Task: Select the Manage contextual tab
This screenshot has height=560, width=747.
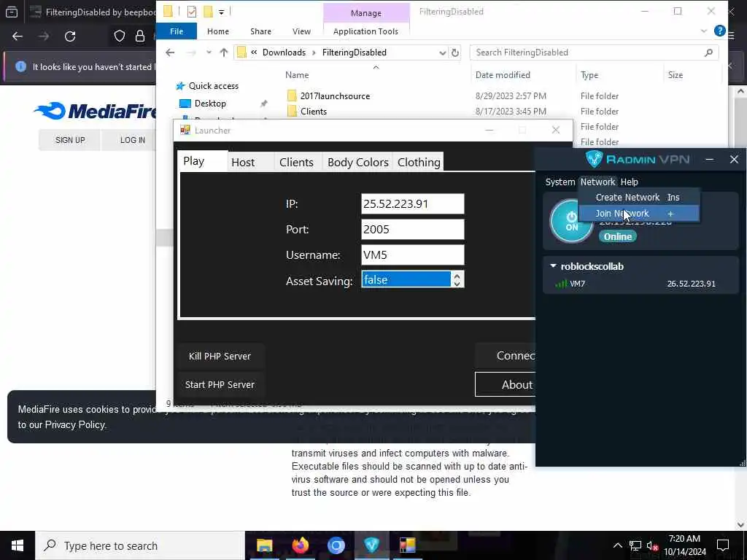Action: tap(366, 13)
